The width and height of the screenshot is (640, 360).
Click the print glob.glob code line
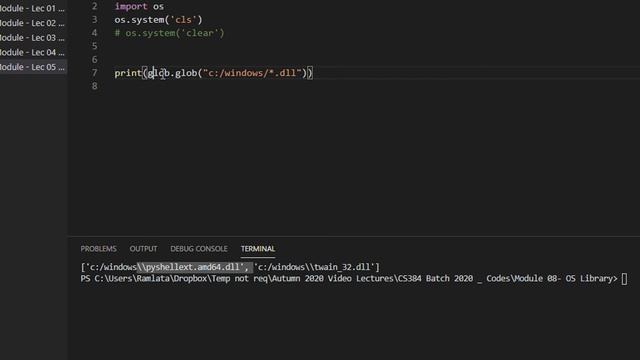coord(213,73)
